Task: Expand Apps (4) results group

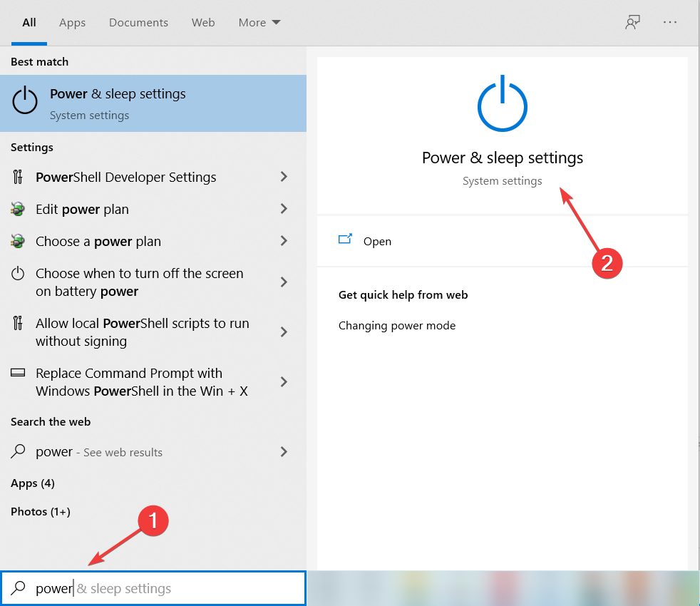Action: coord(33,483)
